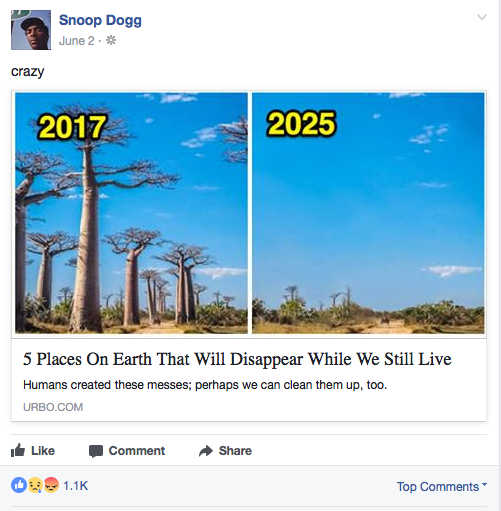The width and height of the screenshot is (501, 511).
Task: Click the sad crying reaction emoji
Action: [x=35, y=485]
